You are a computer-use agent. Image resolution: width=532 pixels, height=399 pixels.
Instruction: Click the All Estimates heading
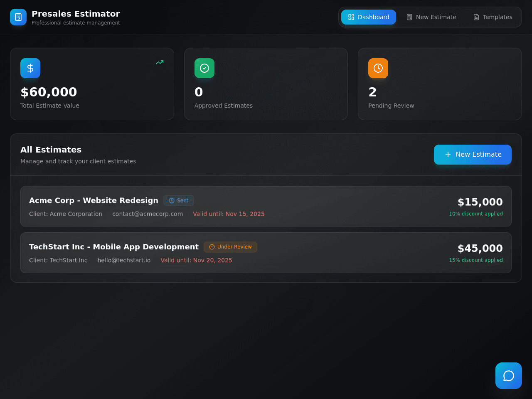point(51,150)
